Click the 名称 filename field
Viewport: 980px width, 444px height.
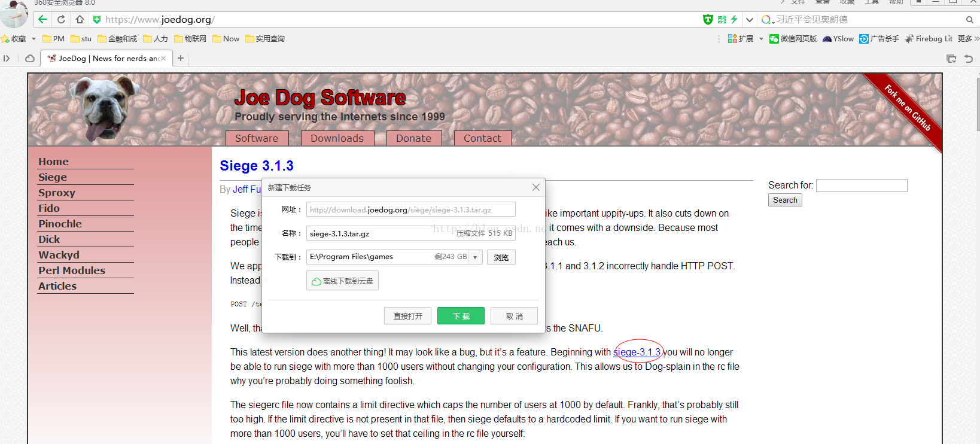410,233
